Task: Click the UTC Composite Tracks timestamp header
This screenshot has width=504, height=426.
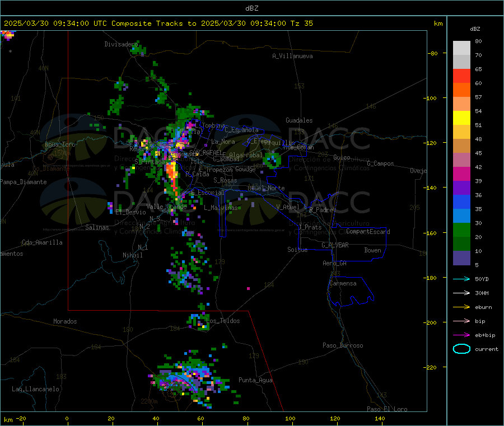Action: 158,24
